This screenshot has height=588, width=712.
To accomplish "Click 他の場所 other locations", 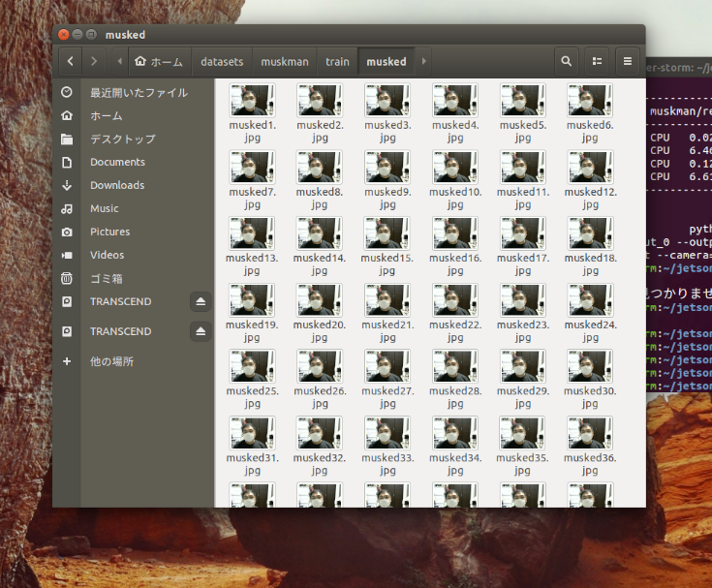I will point(111,361).
